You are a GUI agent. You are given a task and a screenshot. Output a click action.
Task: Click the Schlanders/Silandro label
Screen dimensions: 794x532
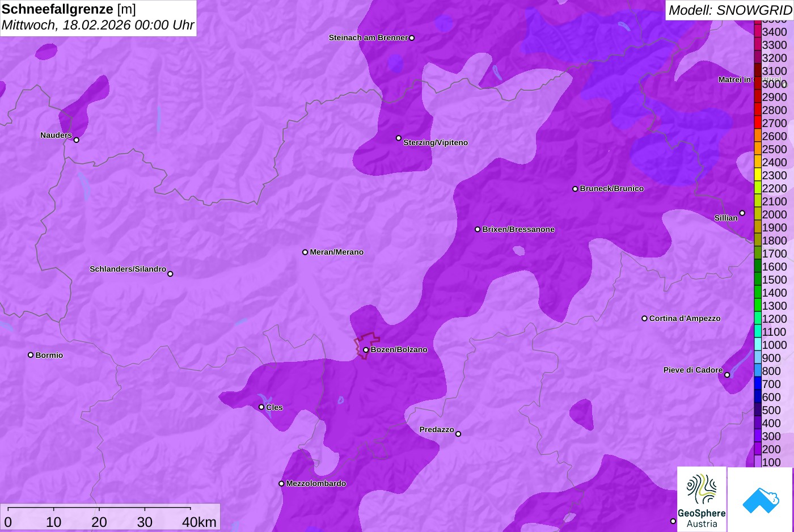point(128,269)
